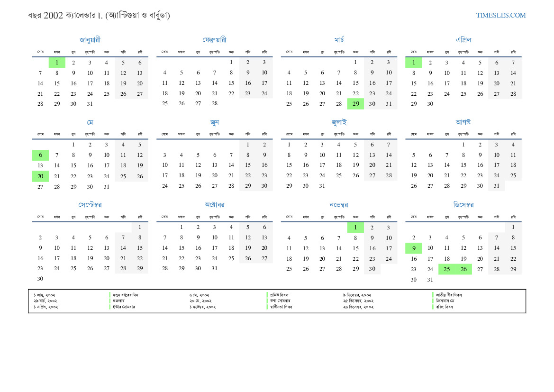Select the এপ্রিল month heading

point(463,40)
